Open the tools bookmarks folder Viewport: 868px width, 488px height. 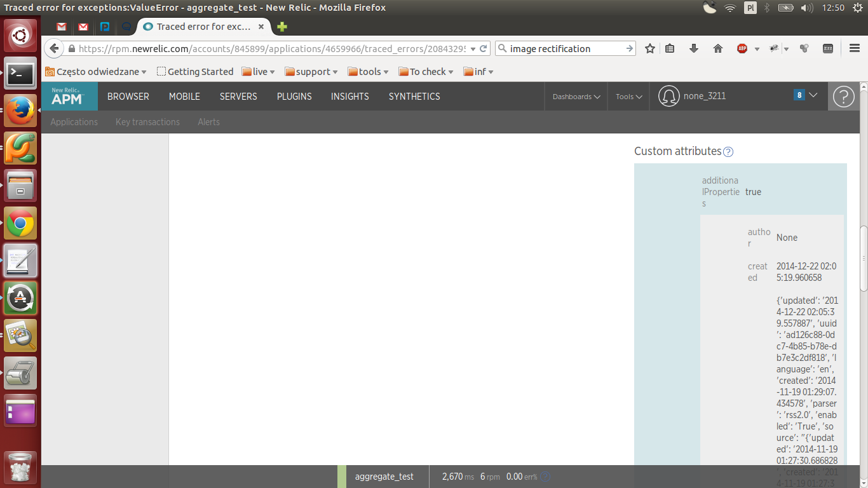tap(368, 72)
